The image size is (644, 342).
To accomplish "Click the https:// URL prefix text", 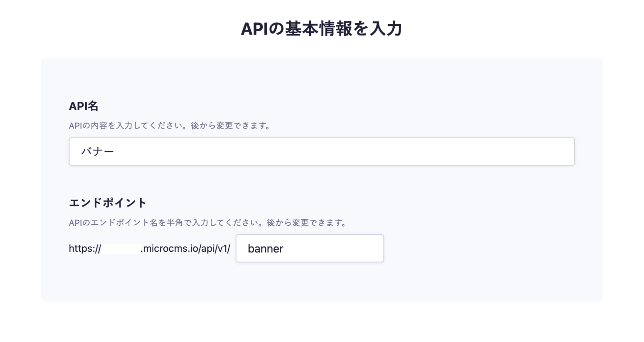I will click(85, 249).
